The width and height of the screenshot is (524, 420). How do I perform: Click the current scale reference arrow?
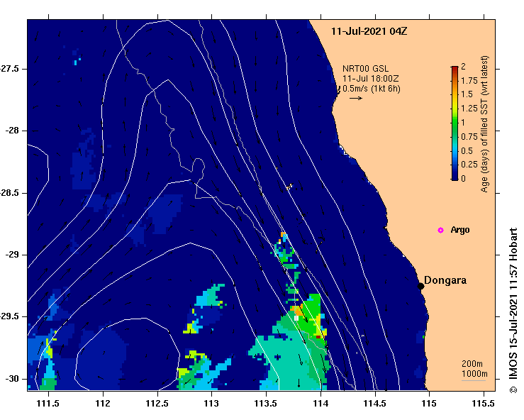pyautogui.click(x=356, y=99)
